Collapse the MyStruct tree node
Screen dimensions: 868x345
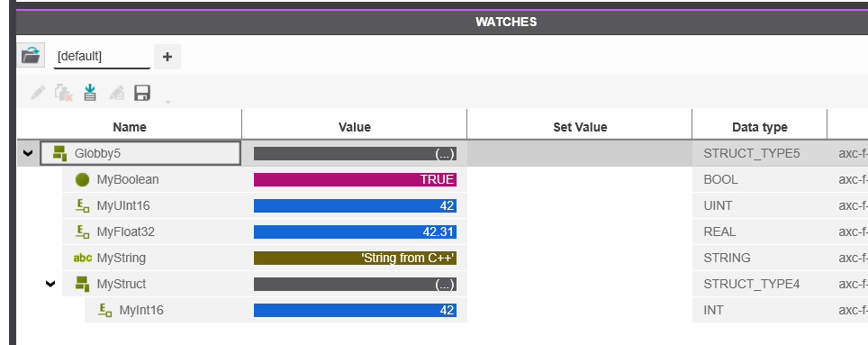click(50, 284)
